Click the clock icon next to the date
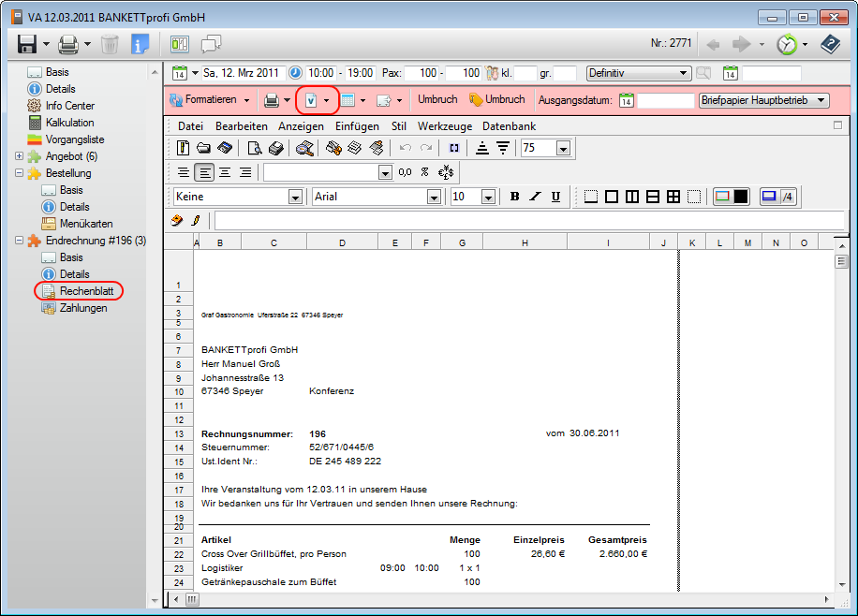 (x=295, y=73)
